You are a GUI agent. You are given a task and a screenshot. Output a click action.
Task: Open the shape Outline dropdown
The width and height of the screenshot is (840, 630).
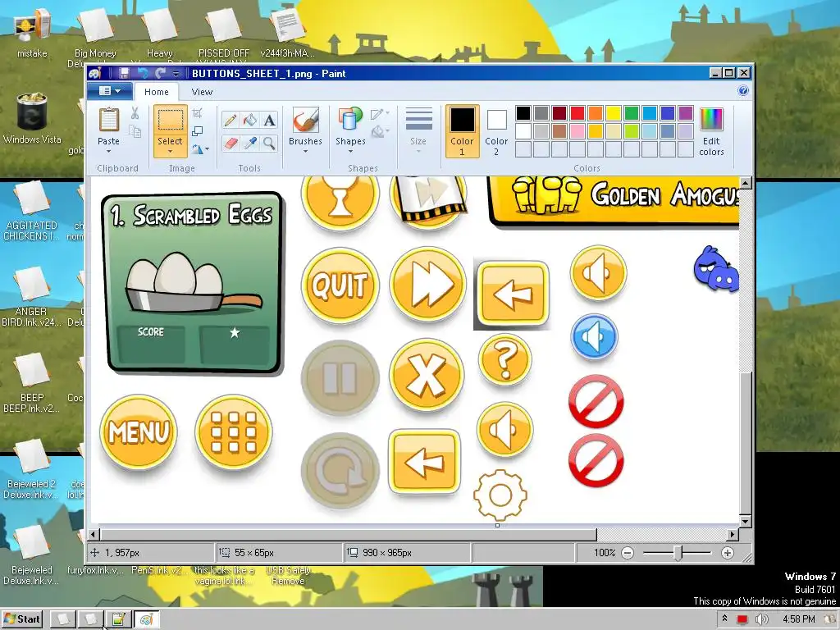coord(380,113)
